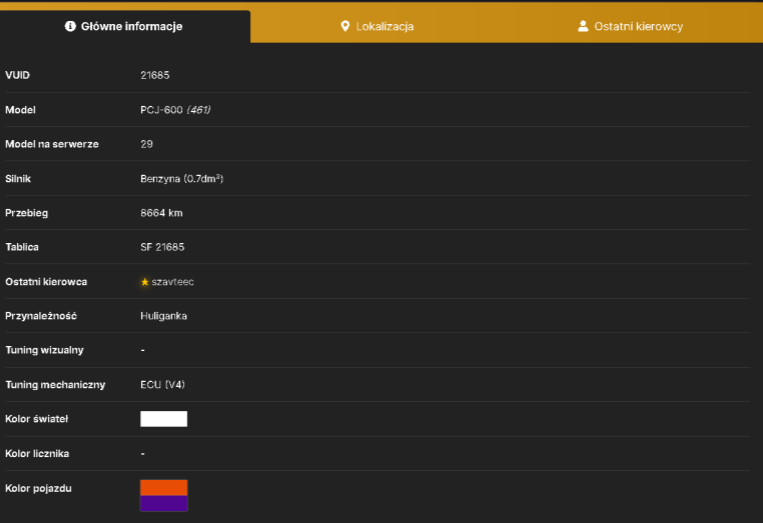Click the gold star beside szavteec
The image size is (763, 523).
[145, 282]
